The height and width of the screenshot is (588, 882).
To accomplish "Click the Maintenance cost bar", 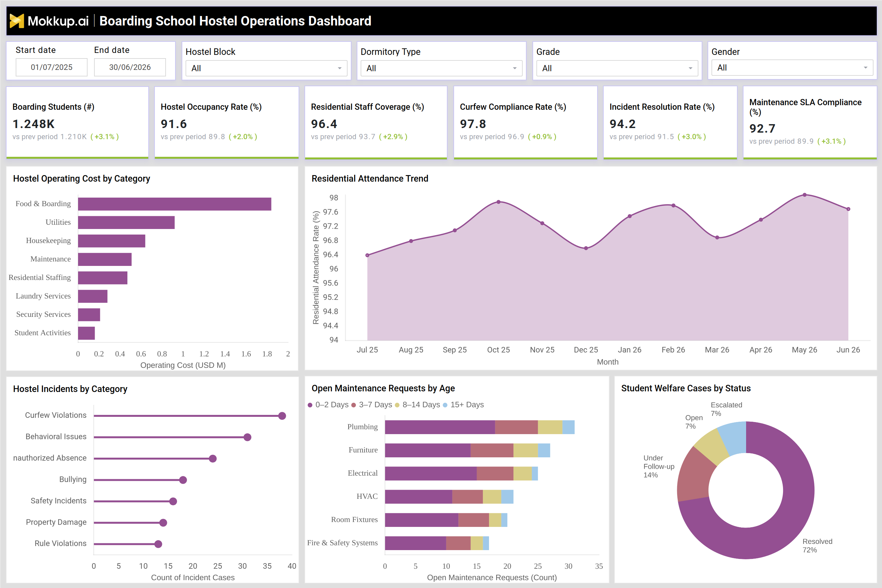I will tap(105, 259).
